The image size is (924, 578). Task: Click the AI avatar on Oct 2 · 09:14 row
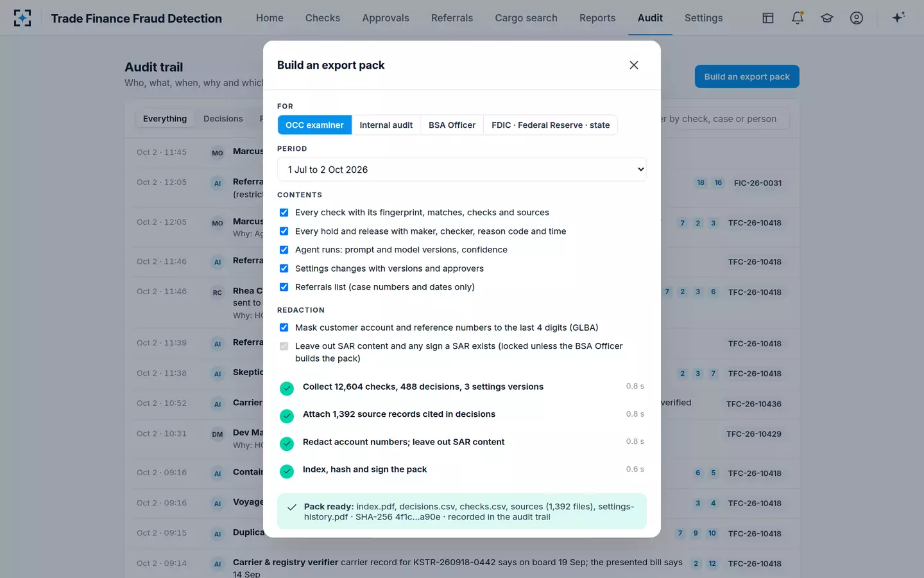pyautogui.click(x=218, y=564)
